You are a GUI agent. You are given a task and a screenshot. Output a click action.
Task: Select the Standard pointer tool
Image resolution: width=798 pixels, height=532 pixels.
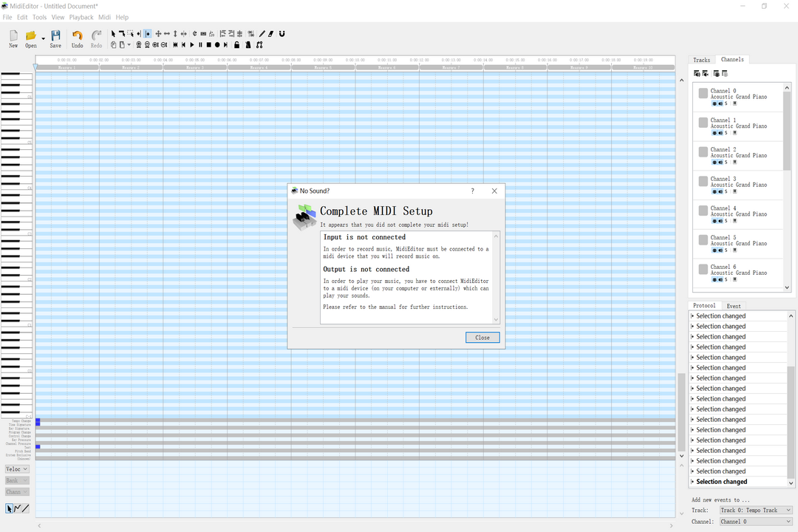coord(113,33)
